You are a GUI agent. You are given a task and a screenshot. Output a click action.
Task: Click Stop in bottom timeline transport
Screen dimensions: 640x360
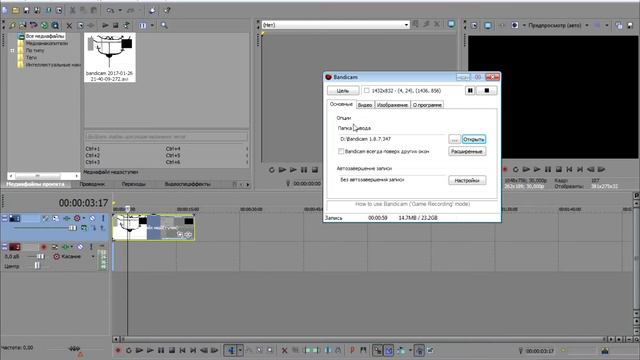[x=171, y=350]
